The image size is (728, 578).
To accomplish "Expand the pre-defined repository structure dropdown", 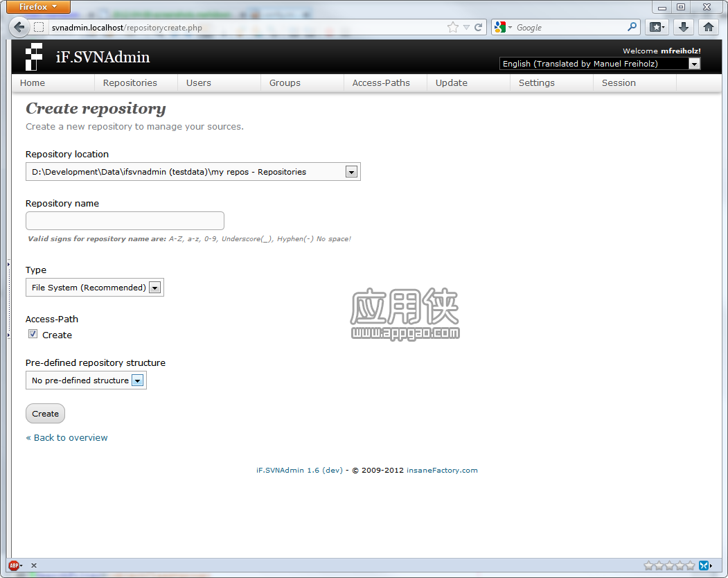I will [86, 380].
